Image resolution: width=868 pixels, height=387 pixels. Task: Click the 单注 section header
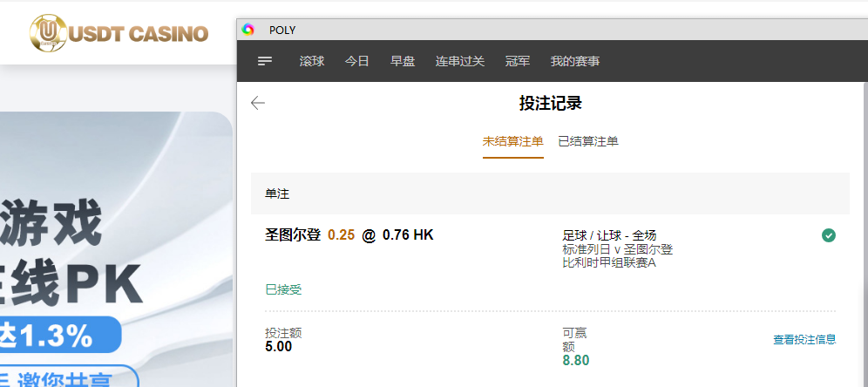277,193
